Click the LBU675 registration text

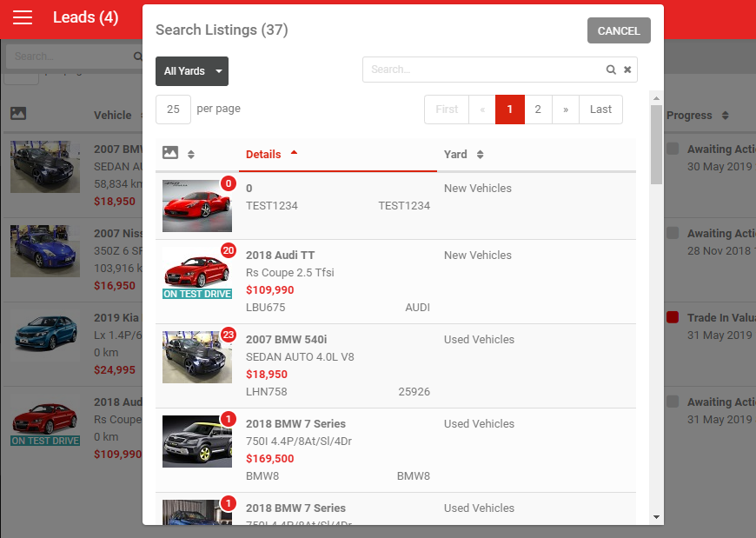click(265, 307)
